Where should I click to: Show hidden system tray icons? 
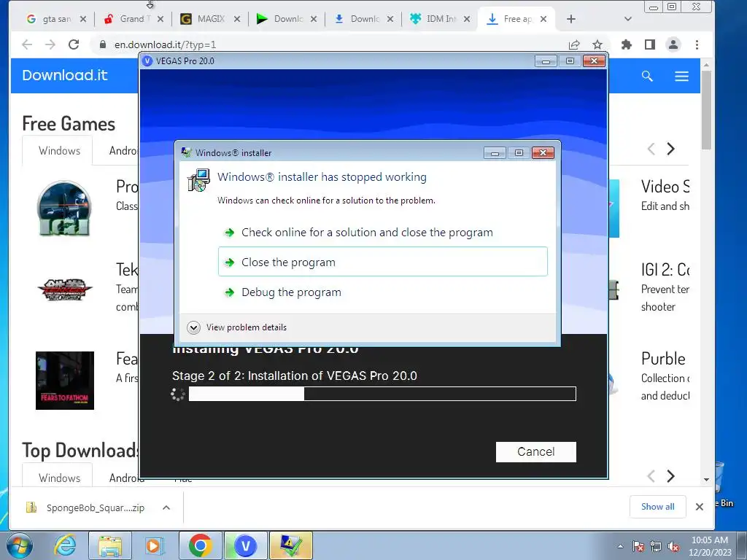pyautogui.click(x=620, y=546)
